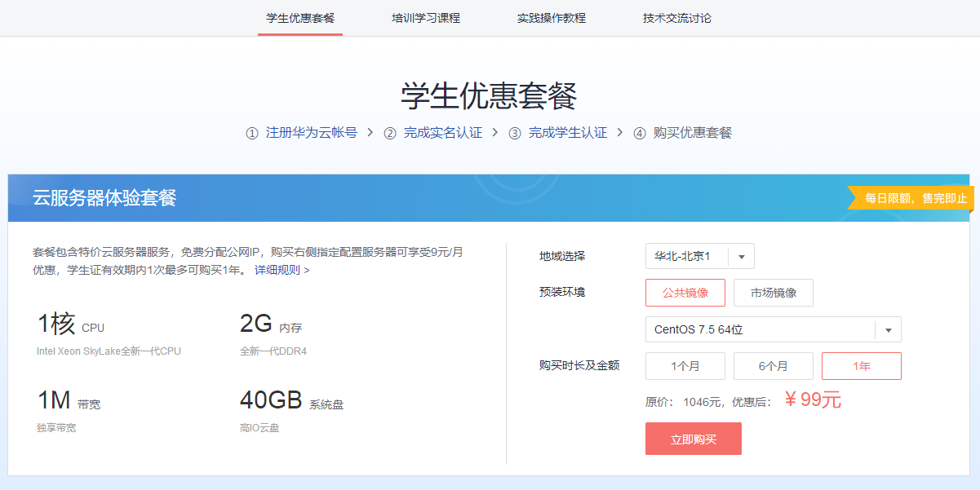Click arrow of CentOS 7.5 64位 dropdown
Screen dimensions: 980x490
(x=889, y=331)
